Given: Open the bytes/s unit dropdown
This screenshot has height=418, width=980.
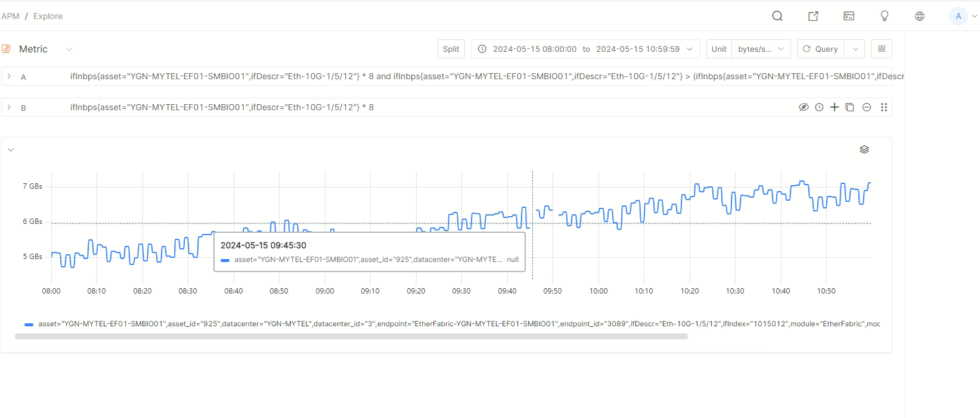Looking at the screenshot, I should (761, 49).
